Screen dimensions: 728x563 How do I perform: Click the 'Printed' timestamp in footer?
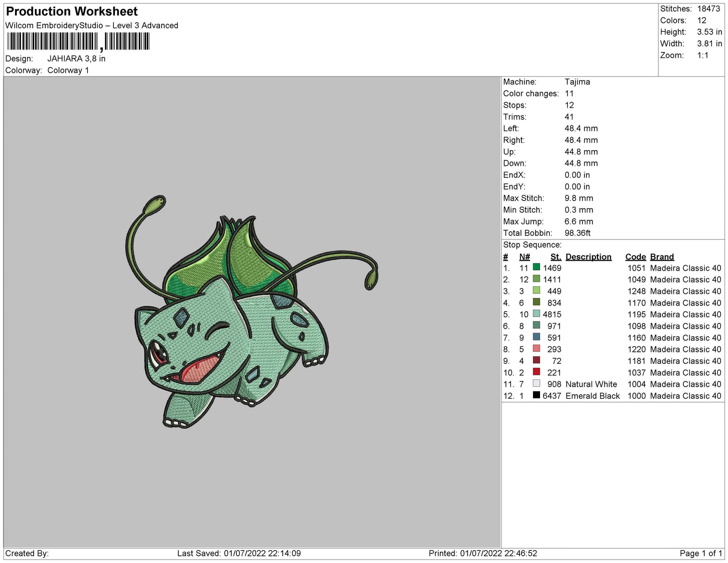[483, 553]
